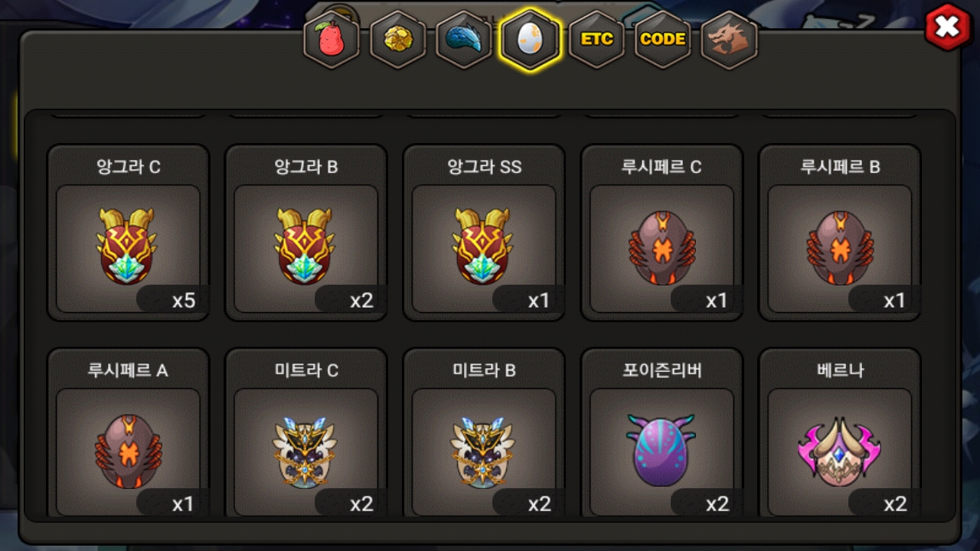Open the blue feather category tab
This screenshot has height=551, width=980.
click(464, 40)
